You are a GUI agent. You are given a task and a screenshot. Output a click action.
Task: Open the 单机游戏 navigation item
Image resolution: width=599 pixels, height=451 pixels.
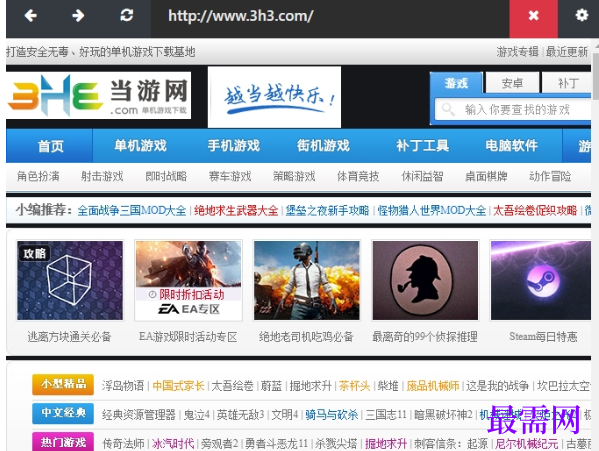[x=141, y=146]
